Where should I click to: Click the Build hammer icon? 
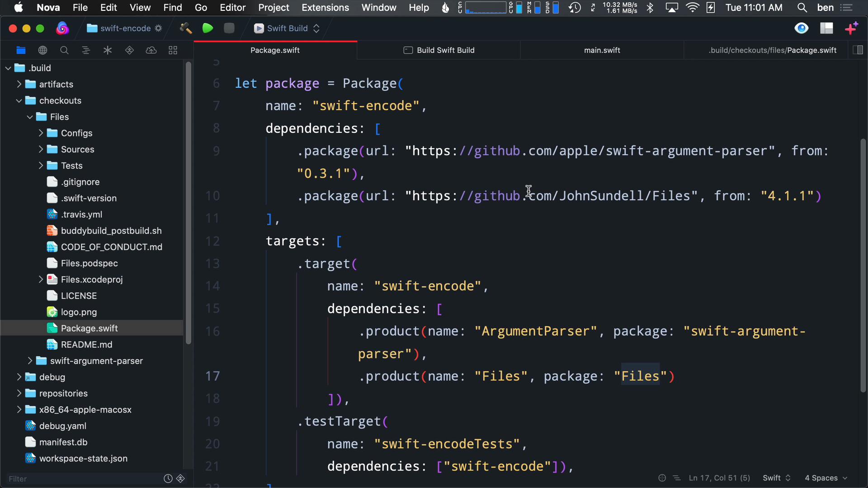pyautogui.click(x=185, y=28)
